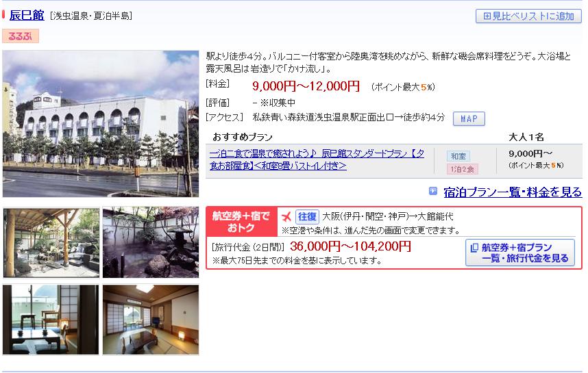Screen dimensions: 588x373
Task: Open the steaming rock bath lantern thumbnail
Action: point(151,243)
